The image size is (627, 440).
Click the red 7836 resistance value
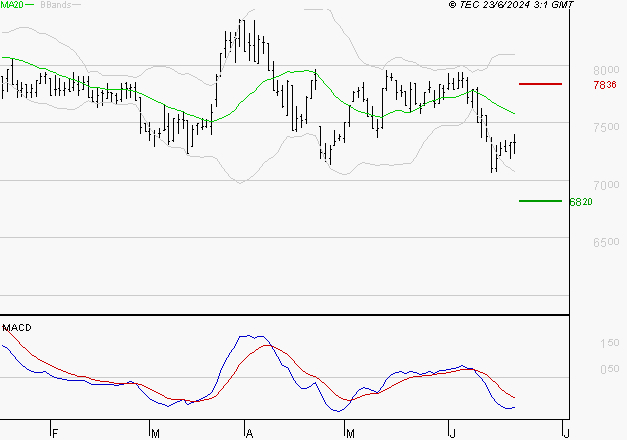point(605,85)
